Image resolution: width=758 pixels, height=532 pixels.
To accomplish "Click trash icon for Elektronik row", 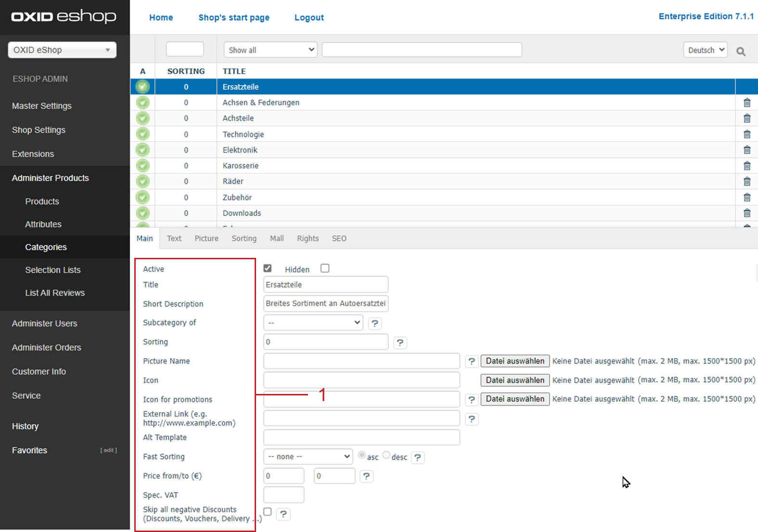I will [x=747, y=150].
